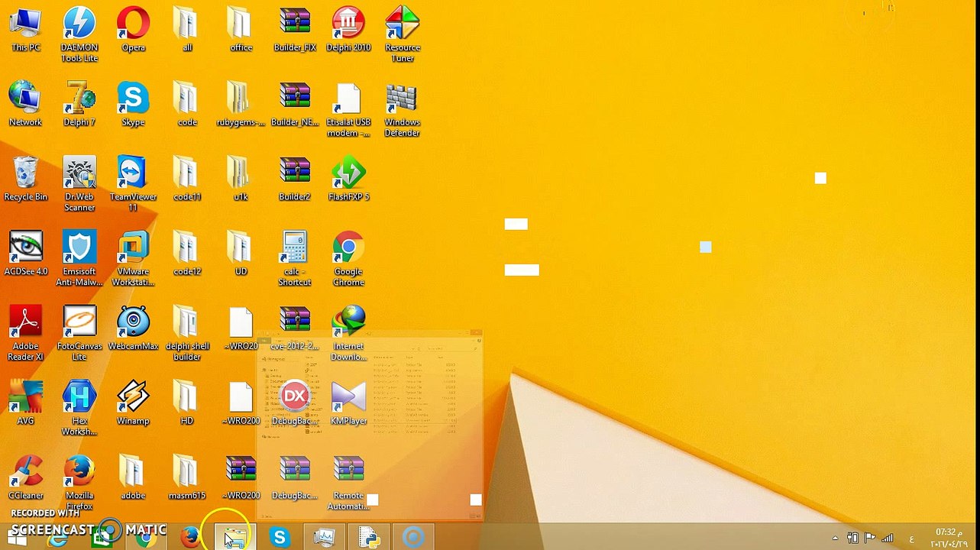Select the code11 folder

(x=187, y=180)
